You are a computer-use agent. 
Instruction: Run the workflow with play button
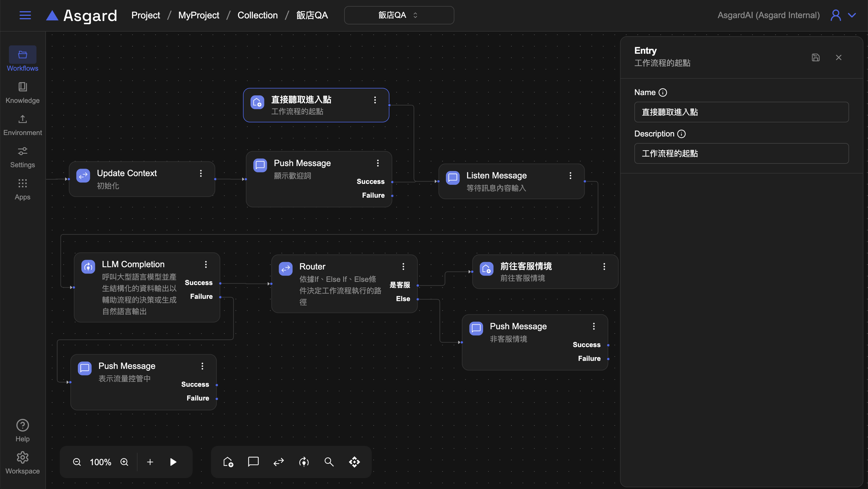173,462
